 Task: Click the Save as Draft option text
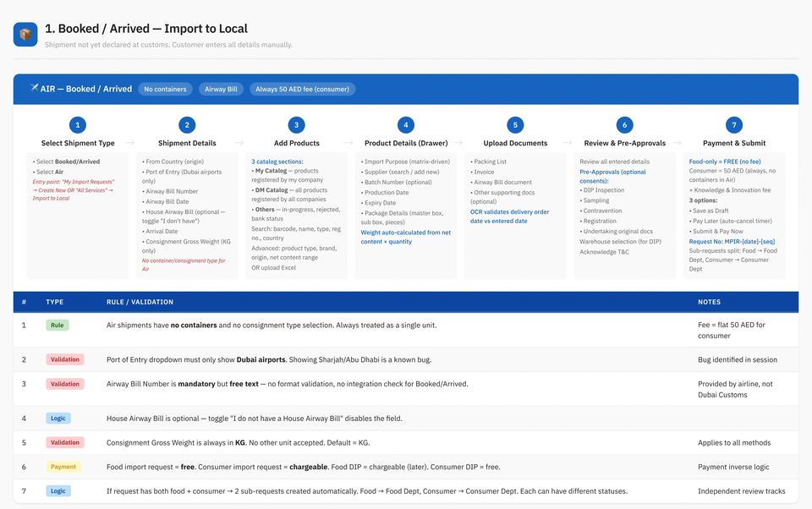[709, 211]
